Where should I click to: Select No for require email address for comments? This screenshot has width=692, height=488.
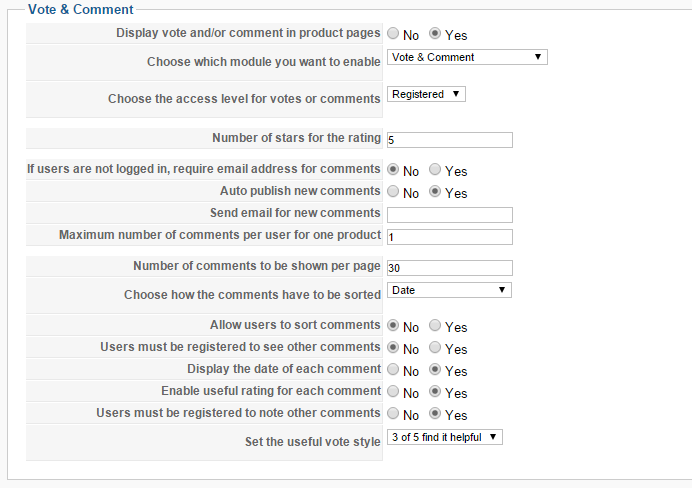pos(393,170)
